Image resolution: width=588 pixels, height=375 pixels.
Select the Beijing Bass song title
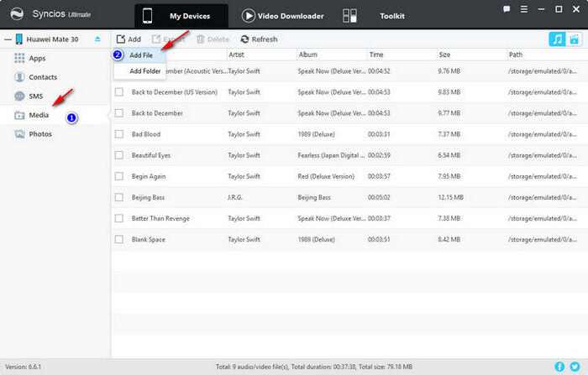(x=148, y=197)
